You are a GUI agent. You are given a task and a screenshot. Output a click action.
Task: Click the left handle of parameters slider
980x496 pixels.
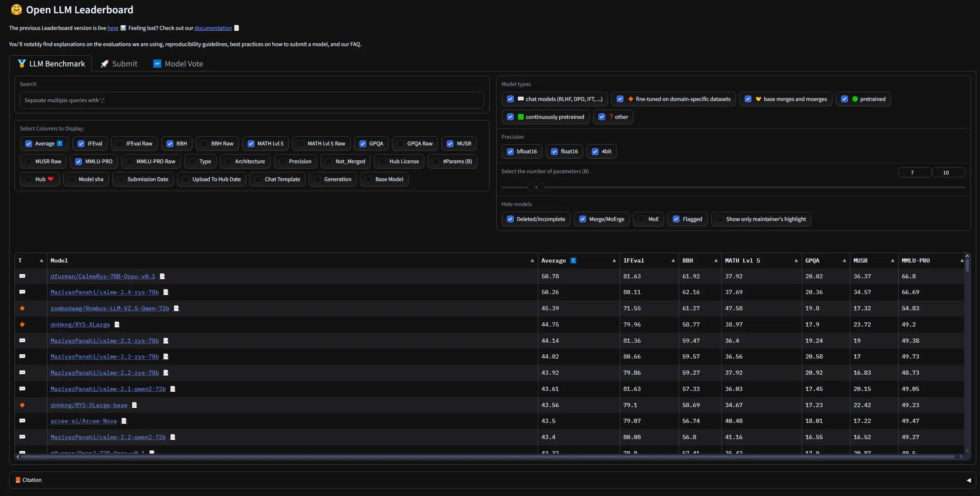point(531,187)
